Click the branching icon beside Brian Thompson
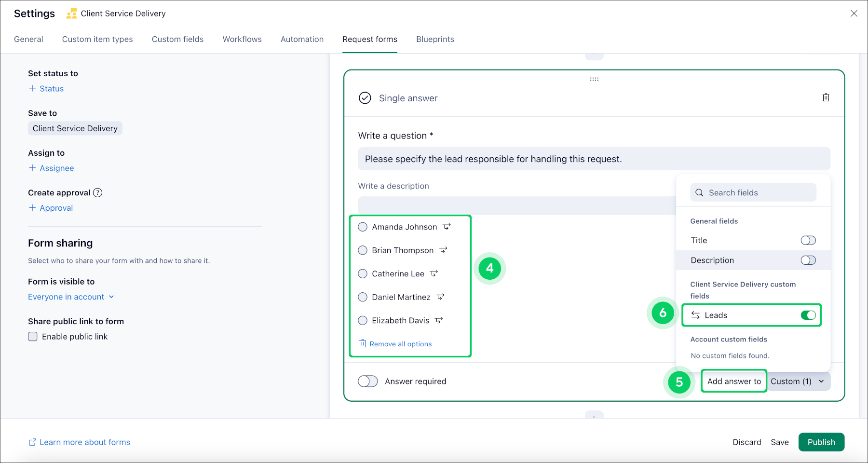The width and height of the screenshot is (868, 463). pos(443,250)
